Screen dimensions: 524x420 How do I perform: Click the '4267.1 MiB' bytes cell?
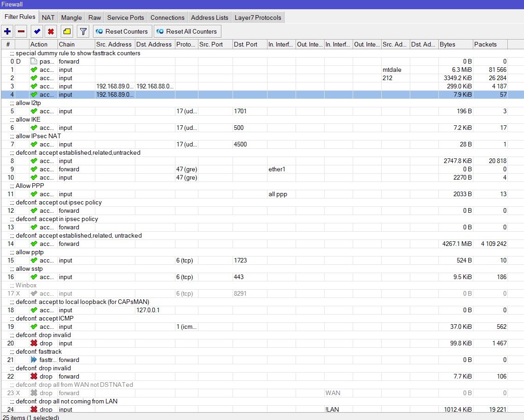[x=456, y=244]
